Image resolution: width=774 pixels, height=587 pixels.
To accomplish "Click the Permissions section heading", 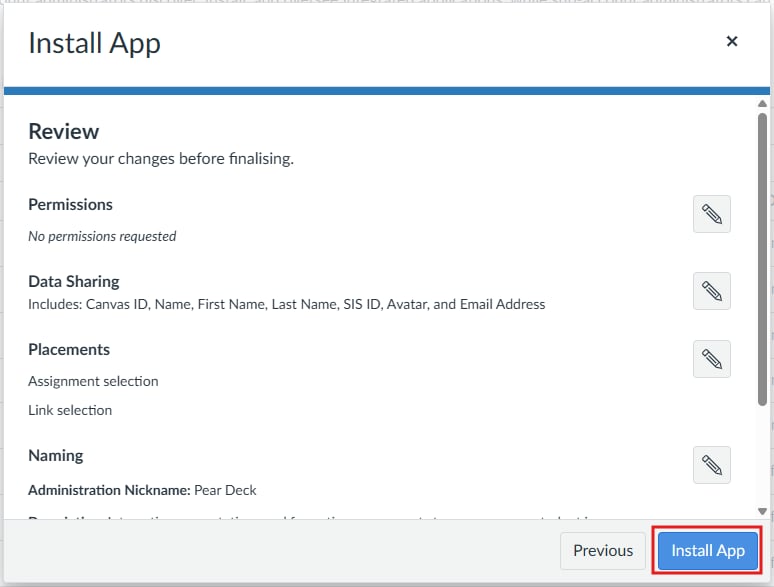I will pos(71,204).
